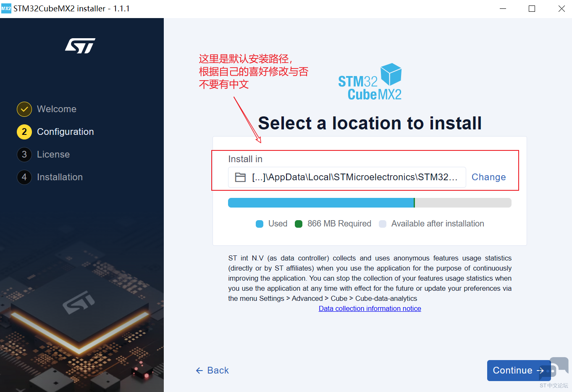Open the Data collection information notice link
Viewport: 572px width, 392px height.
[370, 309]
